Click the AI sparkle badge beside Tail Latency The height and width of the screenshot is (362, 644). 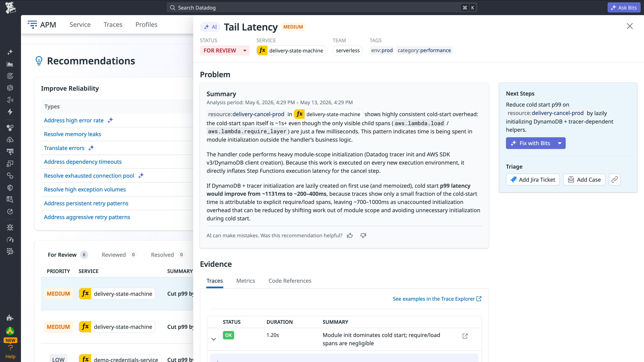(x=210, y=27)
